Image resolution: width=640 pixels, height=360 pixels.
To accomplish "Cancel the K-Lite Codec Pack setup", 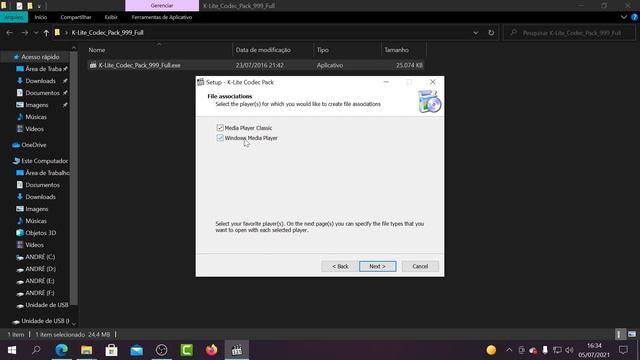I will (x=420, y=266).
